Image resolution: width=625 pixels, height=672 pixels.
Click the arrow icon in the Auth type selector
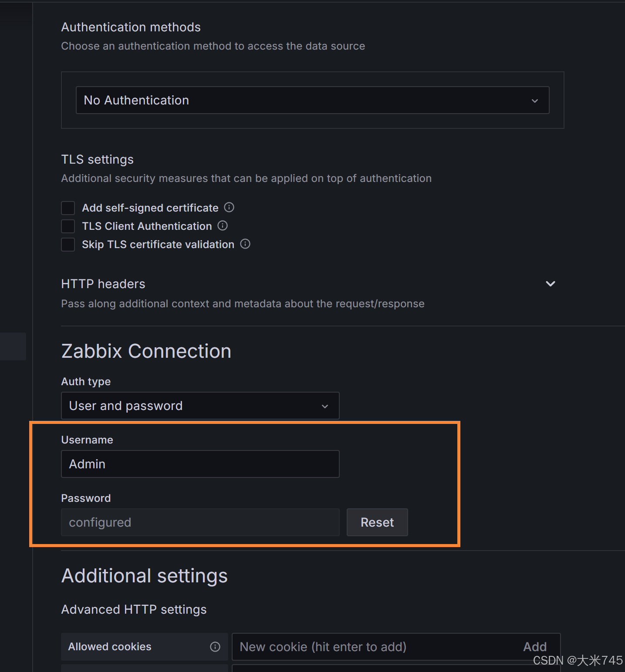click(325, 406)
